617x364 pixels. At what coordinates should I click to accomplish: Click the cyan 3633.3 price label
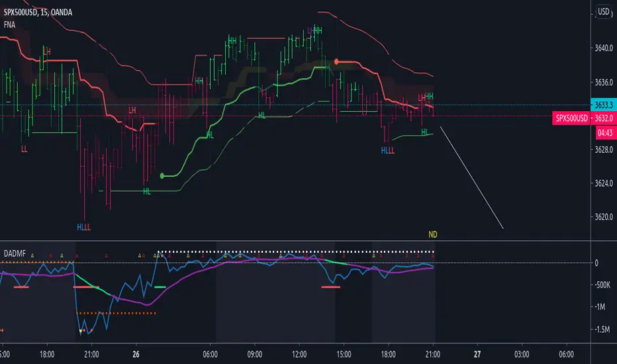[x=604, y=105]
